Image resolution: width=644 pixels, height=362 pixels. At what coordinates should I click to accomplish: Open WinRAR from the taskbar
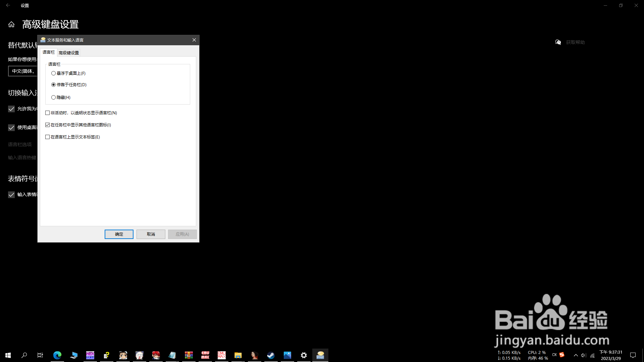(x=189, y=355)
